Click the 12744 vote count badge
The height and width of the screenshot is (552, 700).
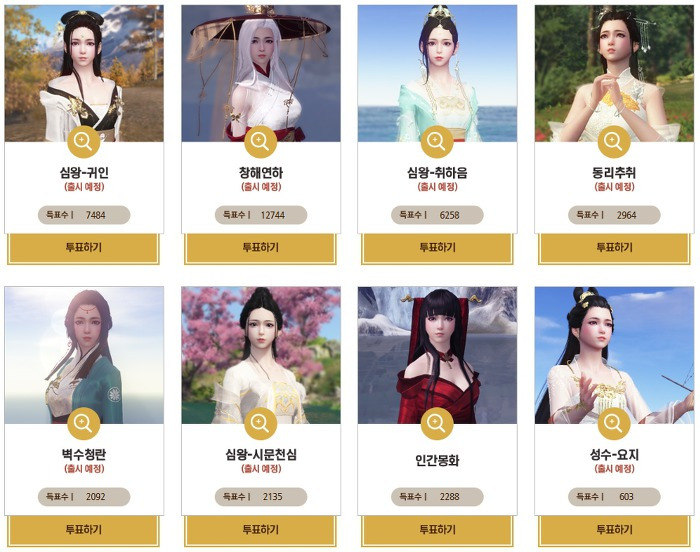[x=261, y=215]
